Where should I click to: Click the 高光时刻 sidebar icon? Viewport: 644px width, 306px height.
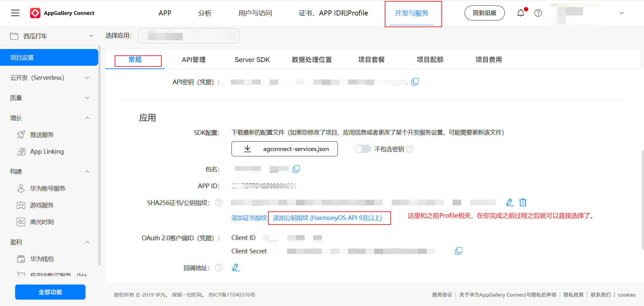coord(21,222)
